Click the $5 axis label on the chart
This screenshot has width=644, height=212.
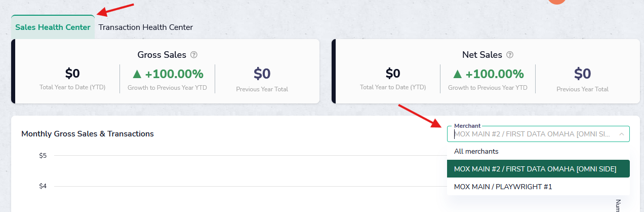(43, 155)
